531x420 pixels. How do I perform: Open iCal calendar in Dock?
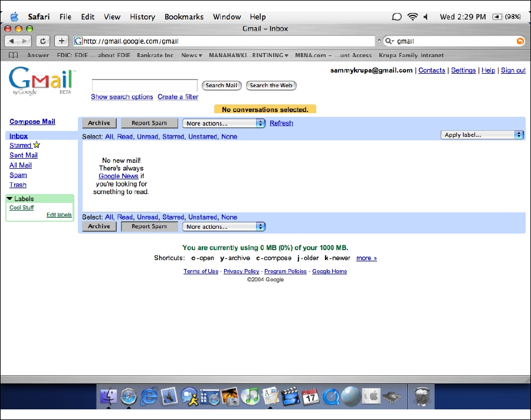pos(310,396)
